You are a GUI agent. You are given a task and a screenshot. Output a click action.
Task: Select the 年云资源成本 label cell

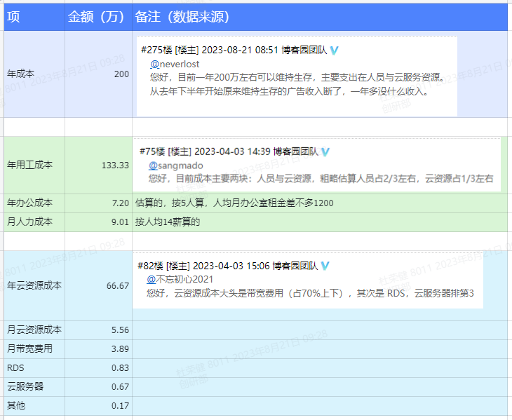(x=34, y=286)
